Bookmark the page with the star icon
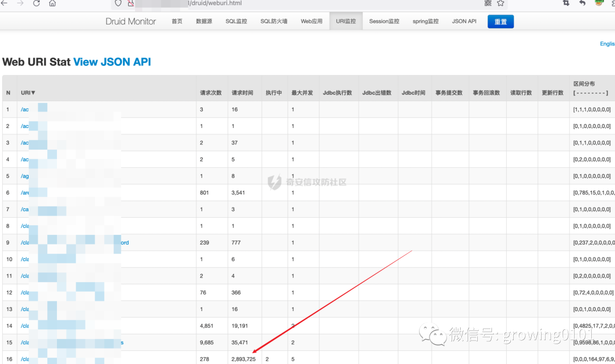The height and width of the screenshot is (364, 615). point(501,3)
